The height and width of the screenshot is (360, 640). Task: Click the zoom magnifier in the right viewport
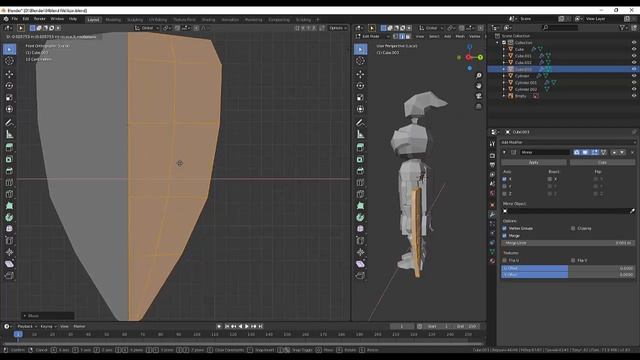pyautogui.click(x=478, y=76)
